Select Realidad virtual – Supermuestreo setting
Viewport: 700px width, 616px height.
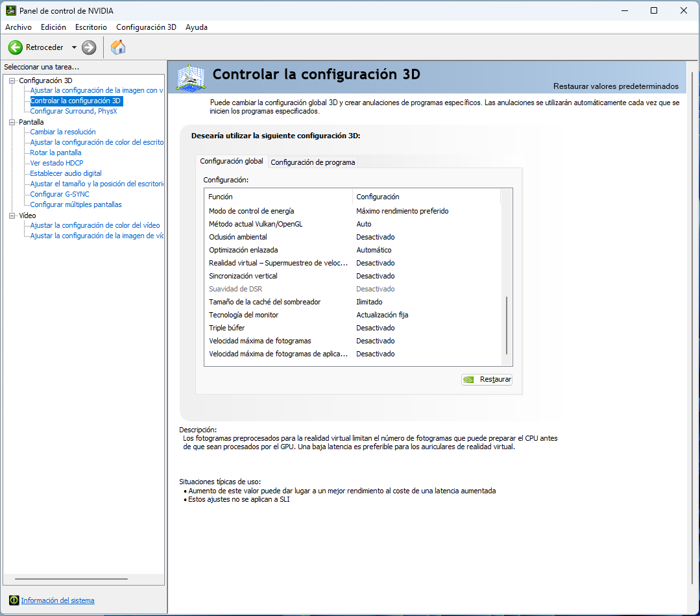353,263
